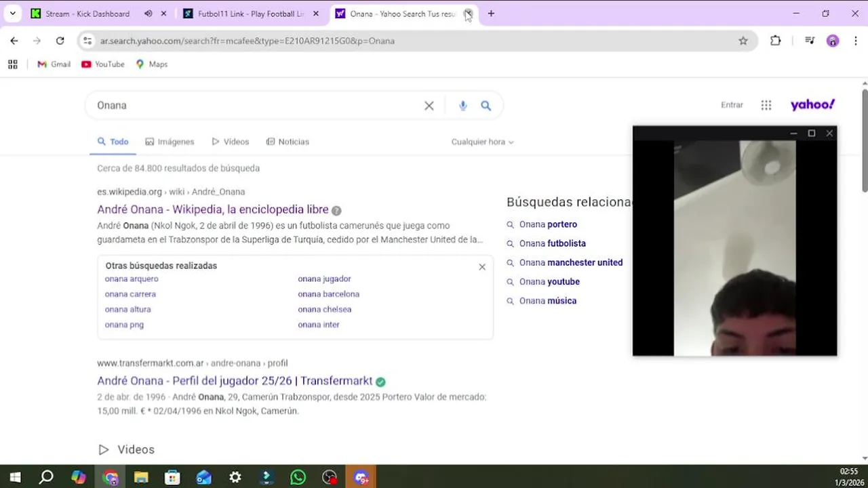Screen dimensions: 868x488
Task: Select the Videos results tab
Action: [x=230, y=142]
